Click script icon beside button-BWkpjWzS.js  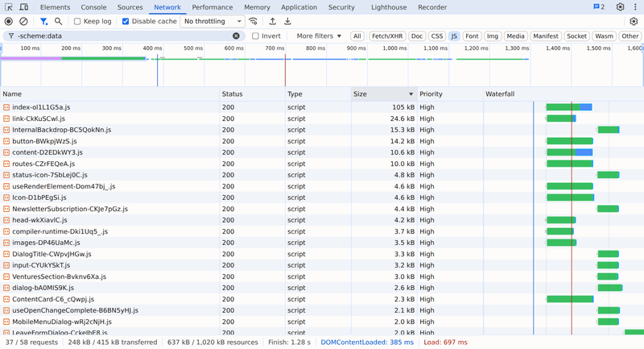[6, 141]
